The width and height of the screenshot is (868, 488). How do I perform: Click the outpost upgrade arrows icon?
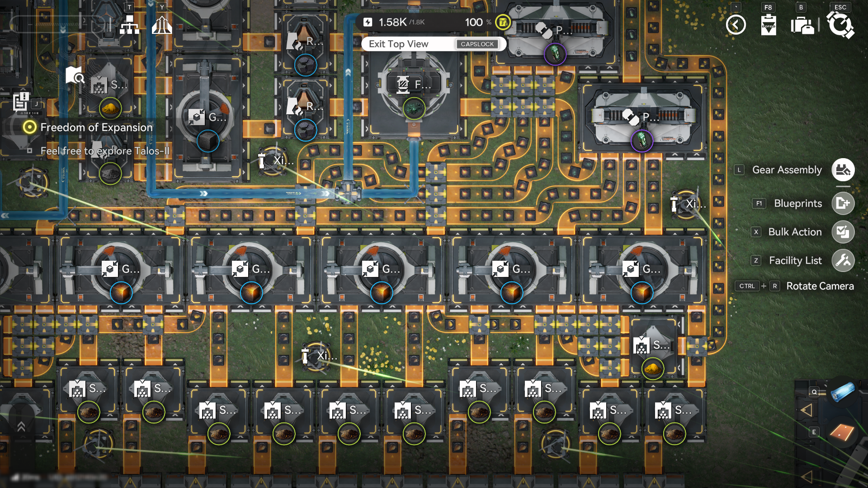coord(161,25)
